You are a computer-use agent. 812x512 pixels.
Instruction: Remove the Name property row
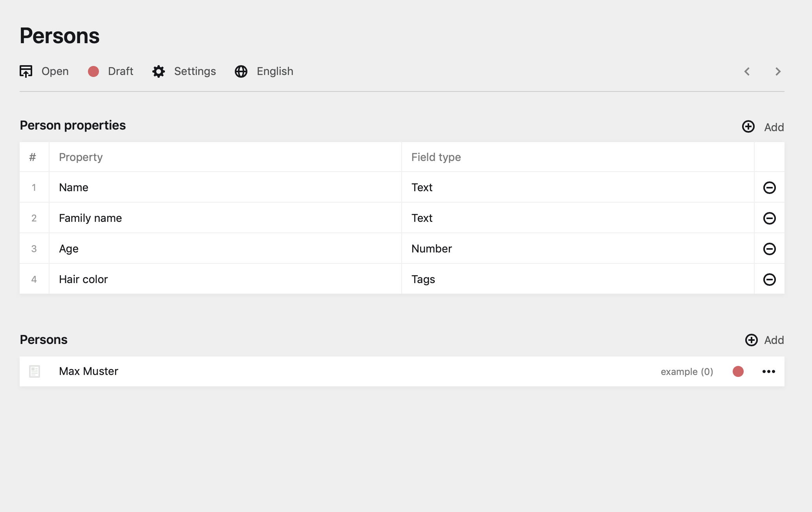point(769,188)
